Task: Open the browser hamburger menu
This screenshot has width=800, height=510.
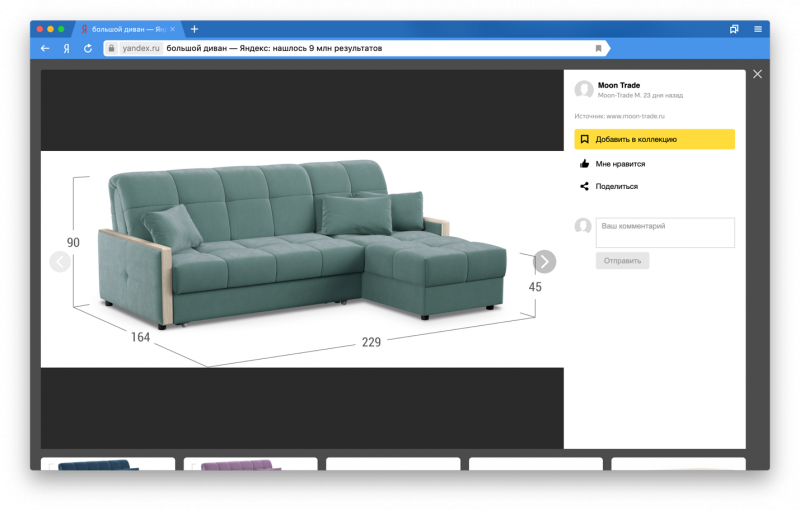Action: point(757,29)
